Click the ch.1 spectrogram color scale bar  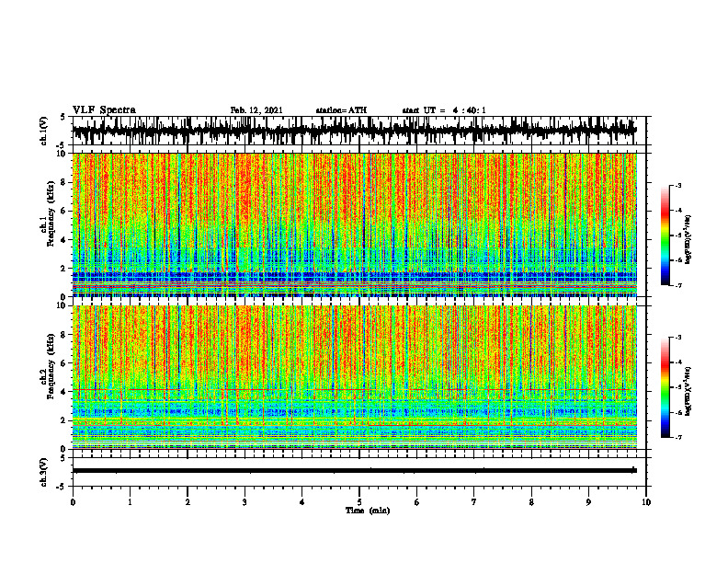point(665,236)
